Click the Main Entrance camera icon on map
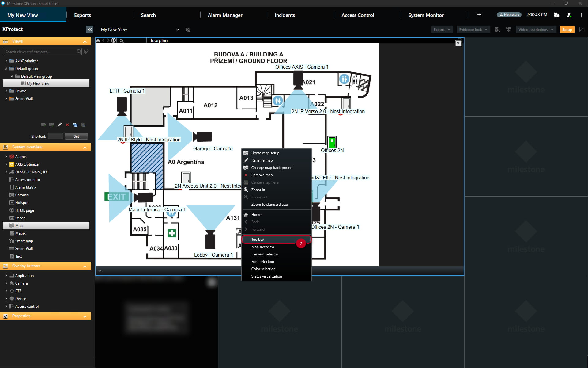The width and height of the screenshot is (588, 368). pyautogui.click(x=143, y=197)
